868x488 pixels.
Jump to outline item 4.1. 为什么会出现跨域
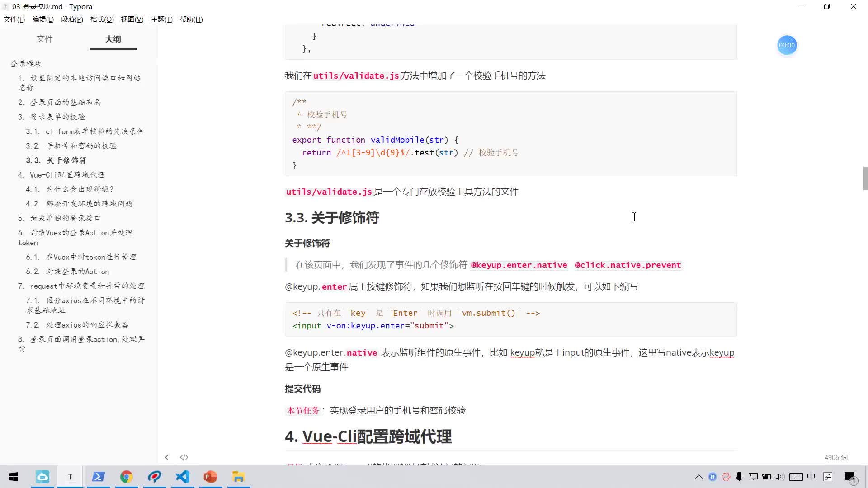(x=70, y=189)
